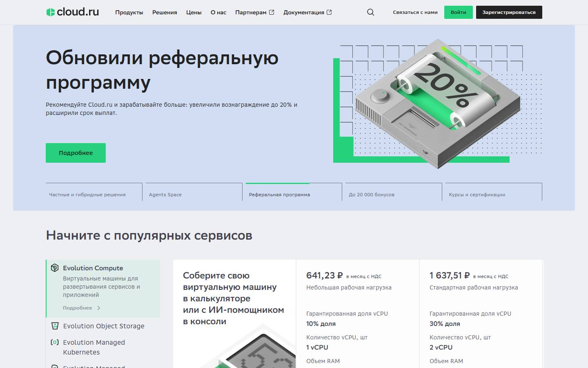Switch to the До 20 000 бонусов tab
This screenshot has width=588, height=368.
point(394,192)
